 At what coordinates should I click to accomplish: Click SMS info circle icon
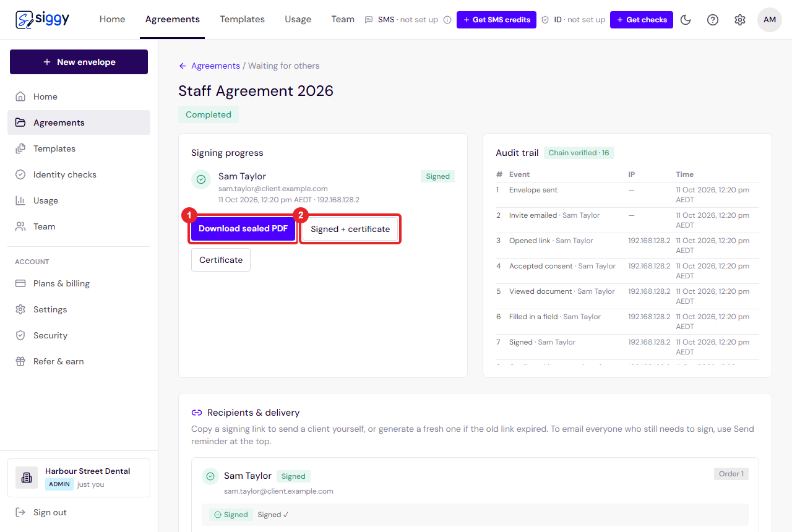pyautogui.click(x=447, y=20)
